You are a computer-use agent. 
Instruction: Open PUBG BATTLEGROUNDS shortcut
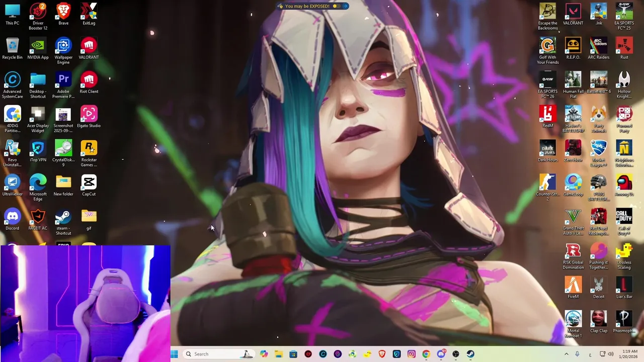(x=598, y=188)
